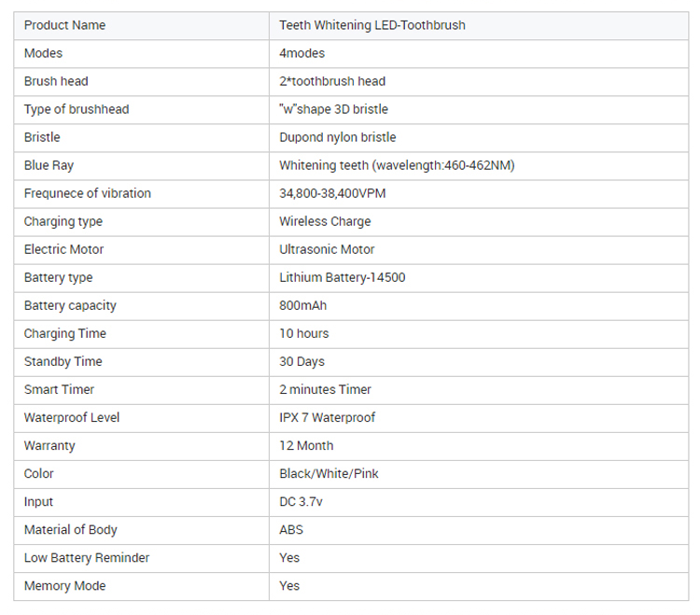Select the Wireless Charge cell
Screen dimensions: 700x615
tap(479, 222)
